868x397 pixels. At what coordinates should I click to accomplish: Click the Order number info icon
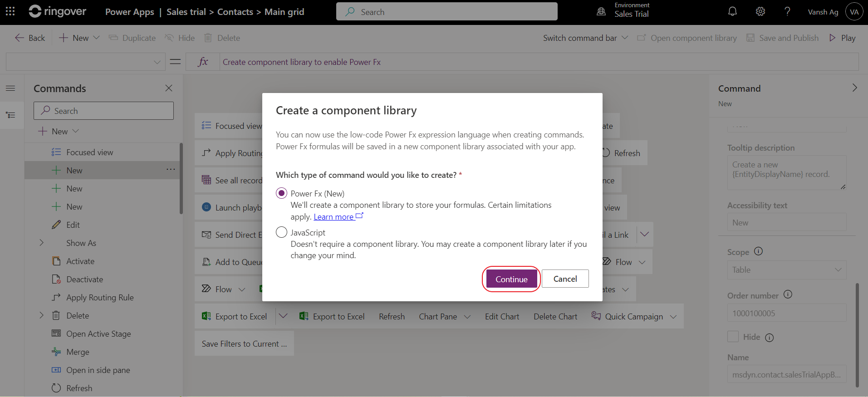coord(788,294)
